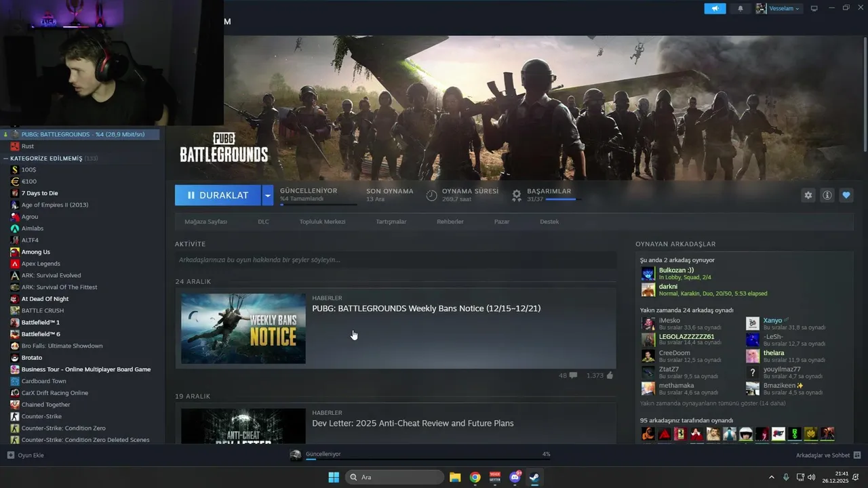Open DURAKLAT button options dropdown arrow
Viewport: 868px width, 488px height.
267,195
